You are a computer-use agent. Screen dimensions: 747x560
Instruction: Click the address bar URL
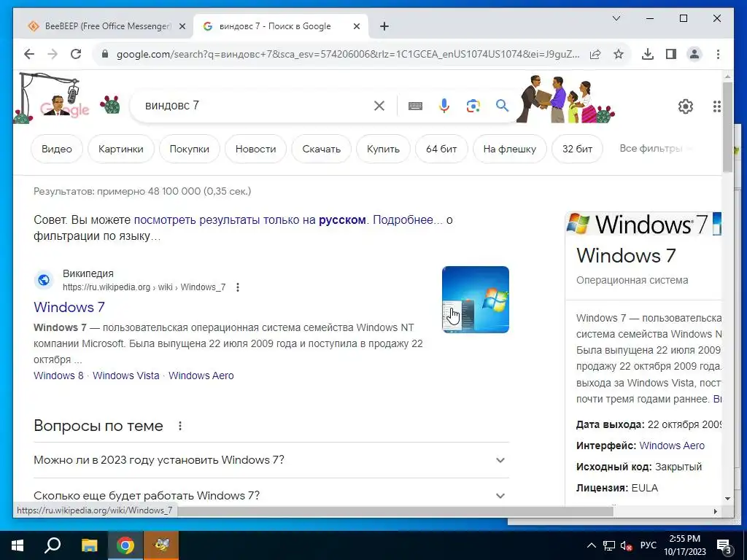348,54
